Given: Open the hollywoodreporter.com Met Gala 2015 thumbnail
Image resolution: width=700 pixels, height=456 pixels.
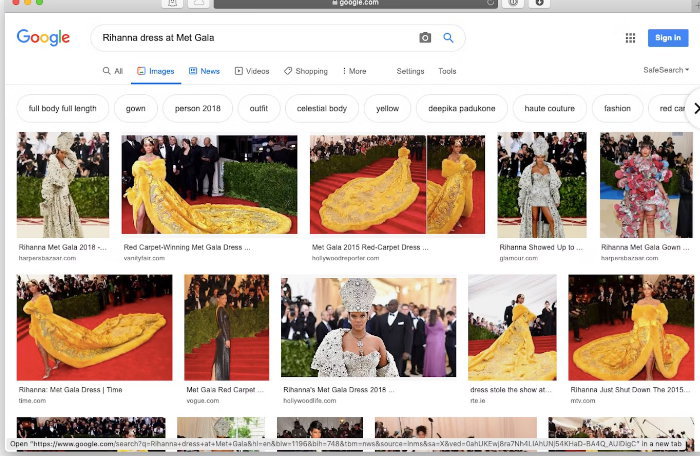Looking at the screenshot, I should (x=397, y=184).
